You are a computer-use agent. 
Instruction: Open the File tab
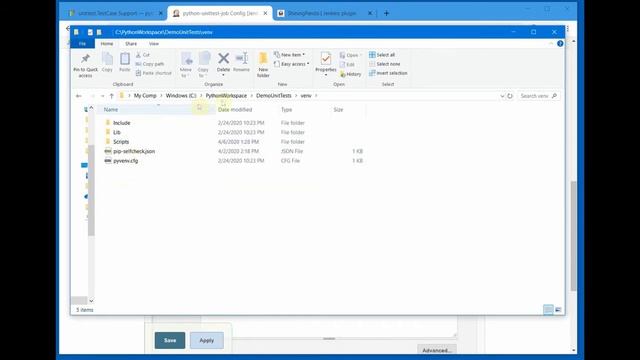coord(82,44)
